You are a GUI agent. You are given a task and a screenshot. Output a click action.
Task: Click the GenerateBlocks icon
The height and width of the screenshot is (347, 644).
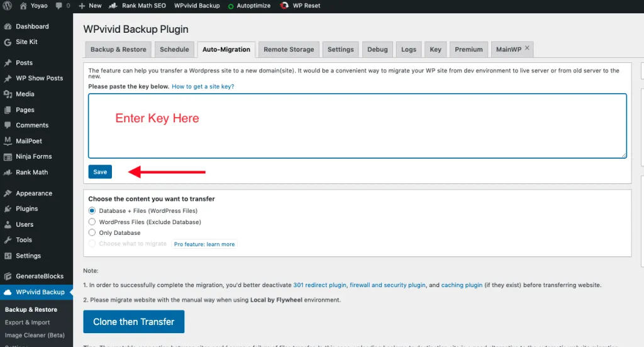point(8,276)
